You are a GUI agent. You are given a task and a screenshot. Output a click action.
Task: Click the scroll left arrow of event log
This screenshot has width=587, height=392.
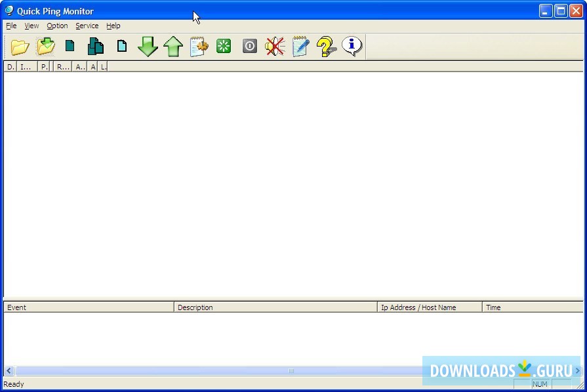tap(9, 370)
